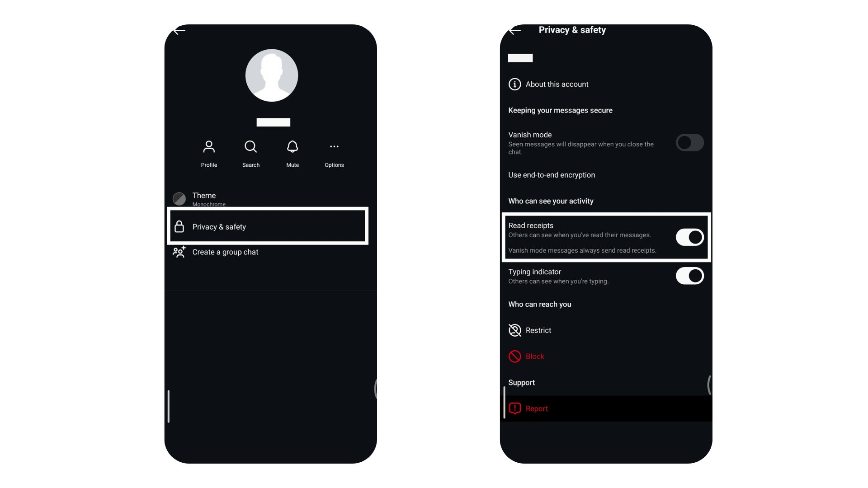The height and width of the screenshot is (488, 868).
Task: Expand Who can see your activity
Action: (x=551, y=201)
